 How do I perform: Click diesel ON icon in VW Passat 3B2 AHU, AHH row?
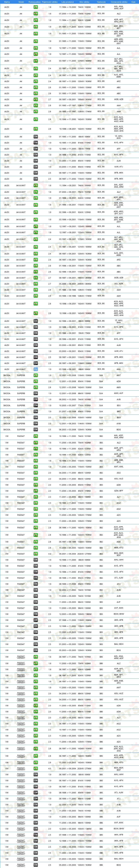tap(36, 560)
